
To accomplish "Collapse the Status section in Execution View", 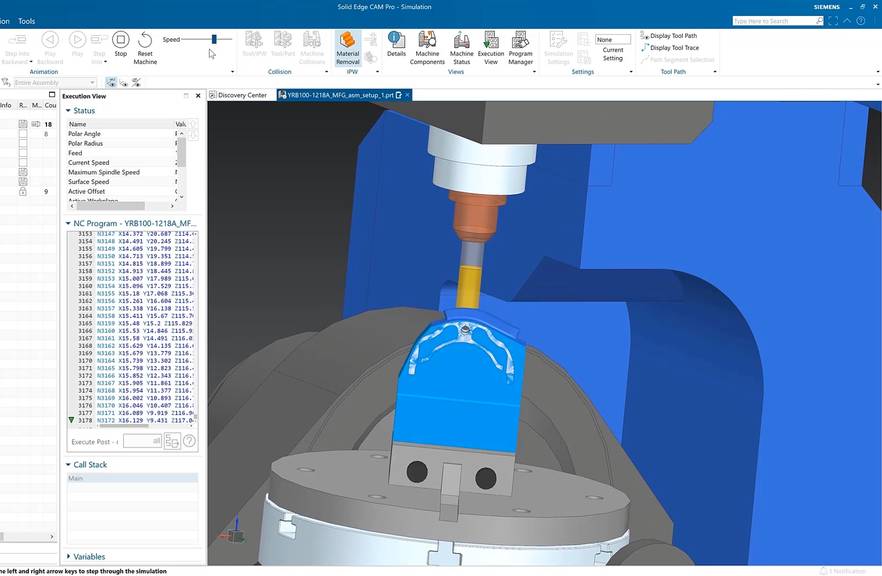I will click(68, 112).
